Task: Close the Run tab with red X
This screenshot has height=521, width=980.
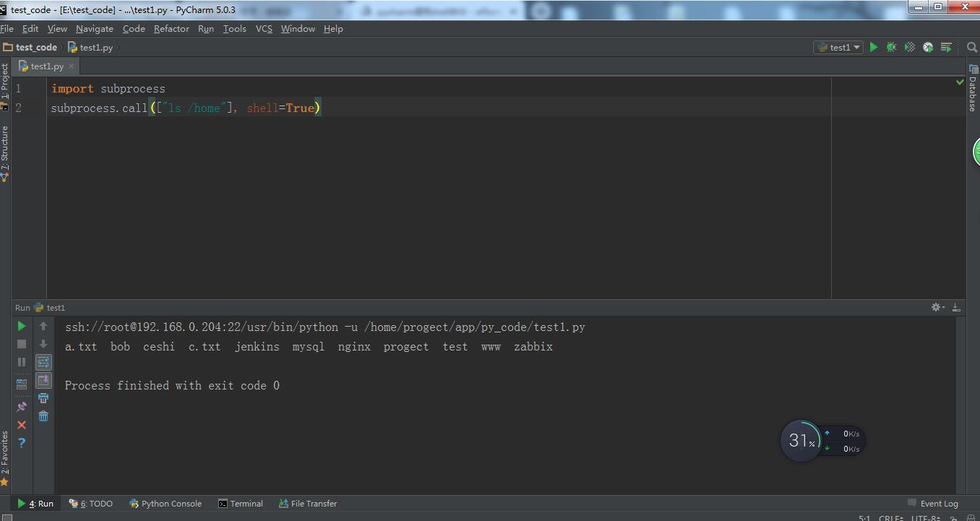Action: (22, 425)
